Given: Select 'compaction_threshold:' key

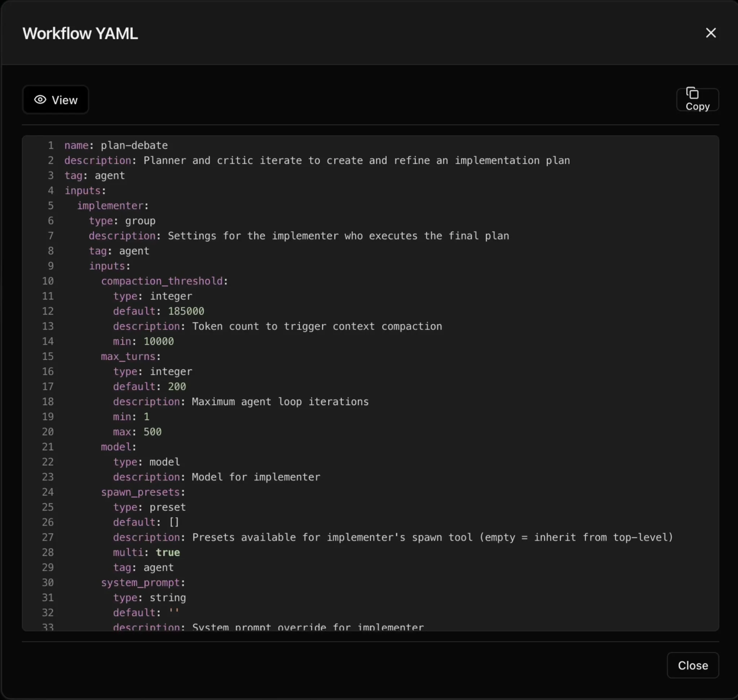Looking at the screenshot, I should pyautogui.click(x=165, y=281).
